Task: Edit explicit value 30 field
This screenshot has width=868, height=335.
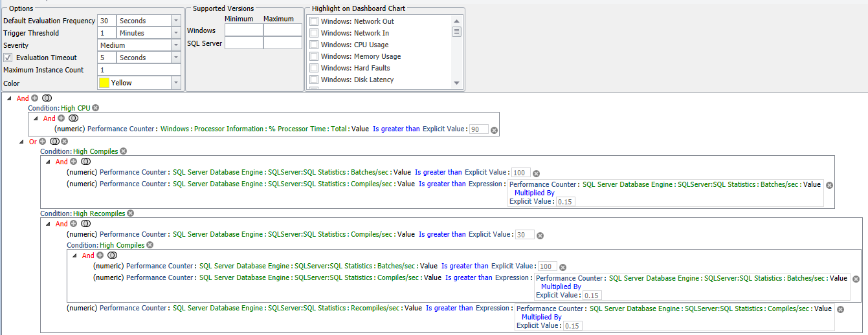Action: [x=525, y=235]
